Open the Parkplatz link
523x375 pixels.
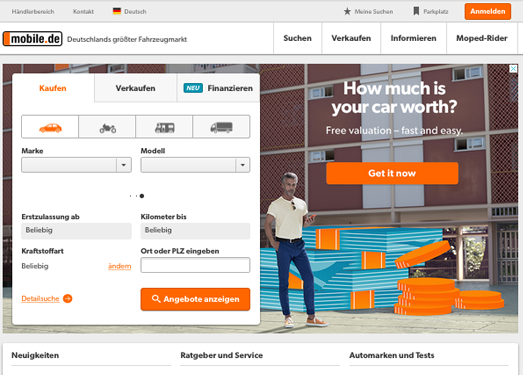click(436, 12)
